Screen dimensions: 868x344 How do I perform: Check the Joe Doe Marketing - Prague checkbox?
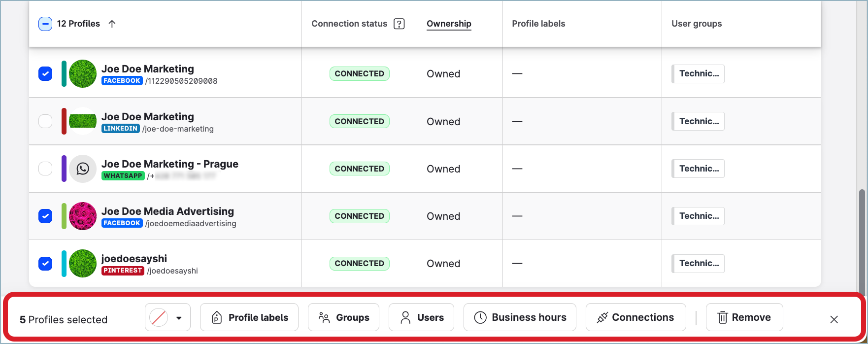45,169
